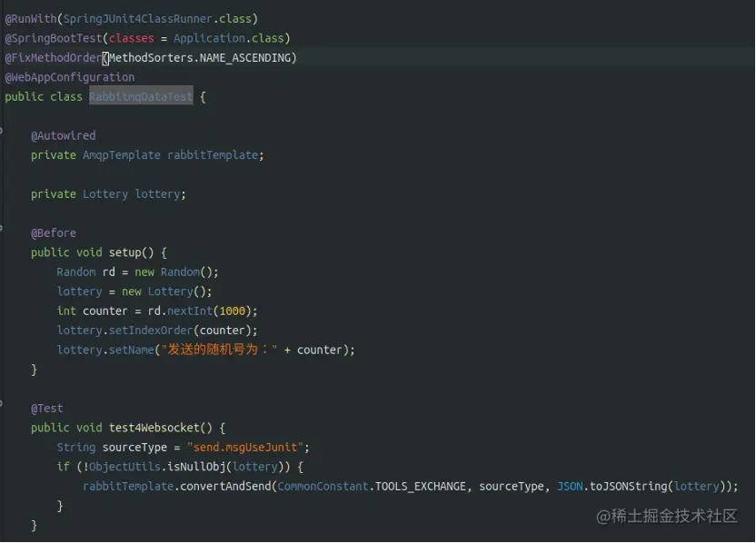Image resolution: width=756 pixels, height=543 pixels.
Task: Click the @WebAppConfiguration annotation
Action: [x=70, y=77]
